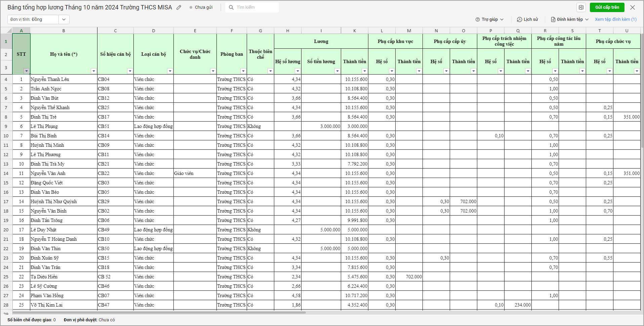
Task: Toggle the side panel icon beside Gửi cấp trên
Action: [581, 7]
